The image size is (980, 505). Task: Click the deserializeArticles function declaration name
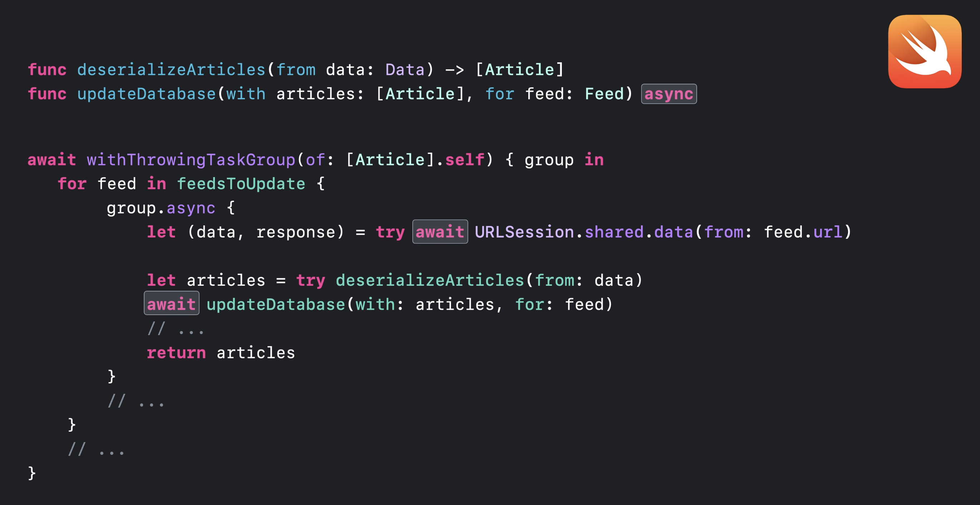(171, 70)
